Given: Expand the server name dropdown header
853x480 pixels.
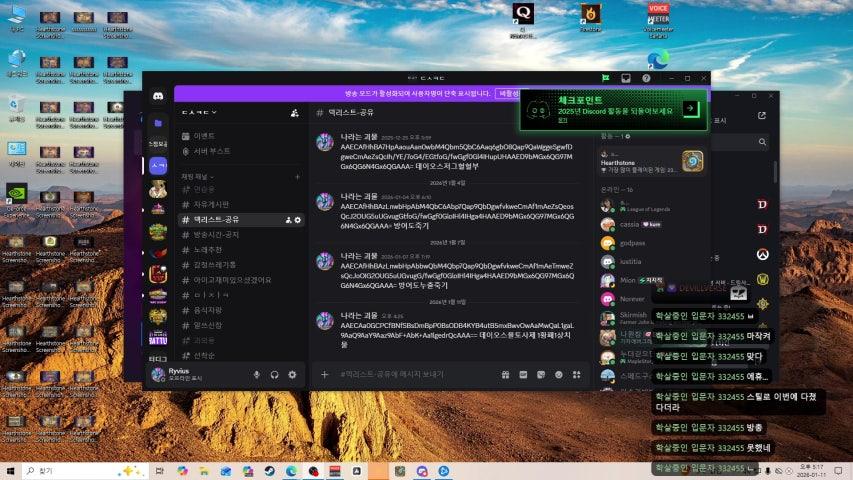Looking at the screenshot, I should tap(200, 113).
